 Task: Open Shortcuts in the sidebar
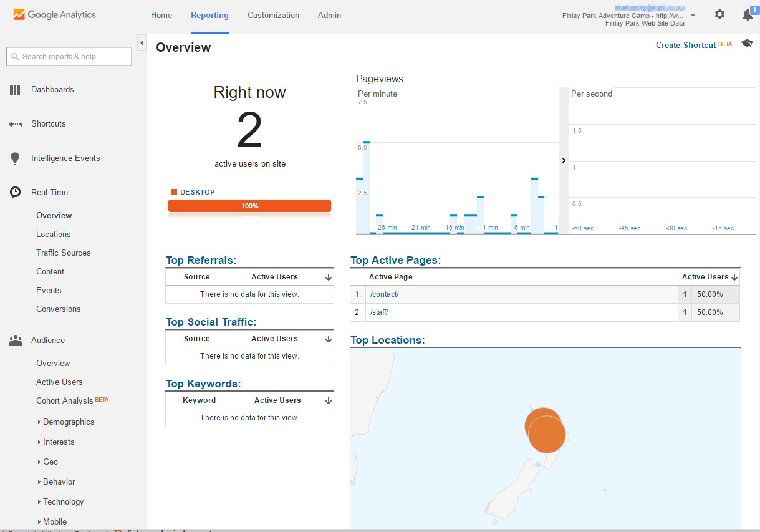pos(49,124)
